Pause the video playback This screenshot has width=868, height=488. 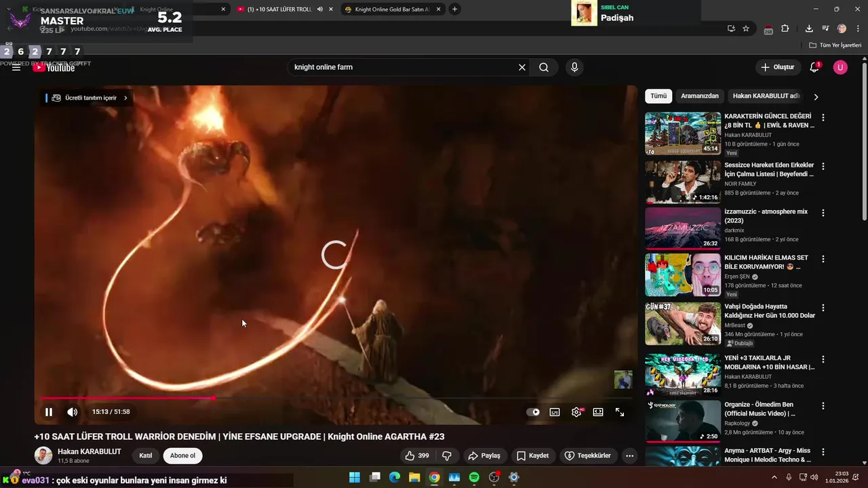click(x=49, y=412)
